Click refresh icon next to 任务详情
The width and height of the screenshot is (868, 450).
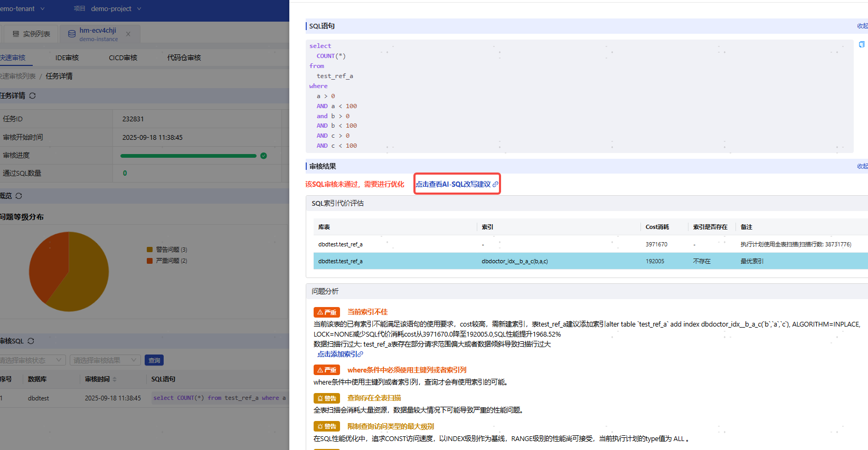(x=33, y=95)
